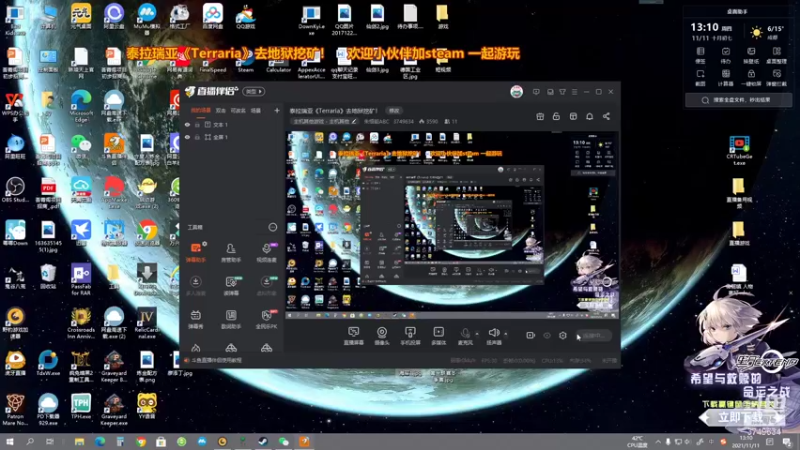This screenshot has height=450, width=800.
Task: Click the stream preview canvas
Action: click(x=452, y=225)
